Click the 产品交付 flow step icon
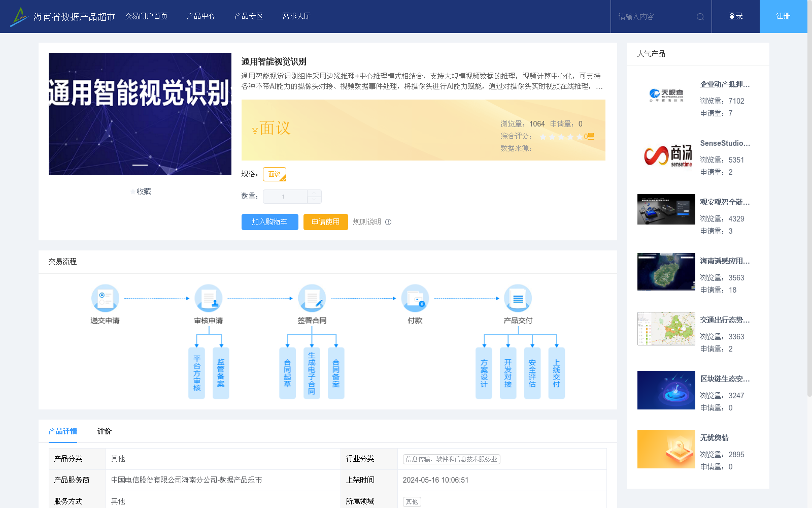This screenshot has width=812, height=508. click(x=518, y=298)
